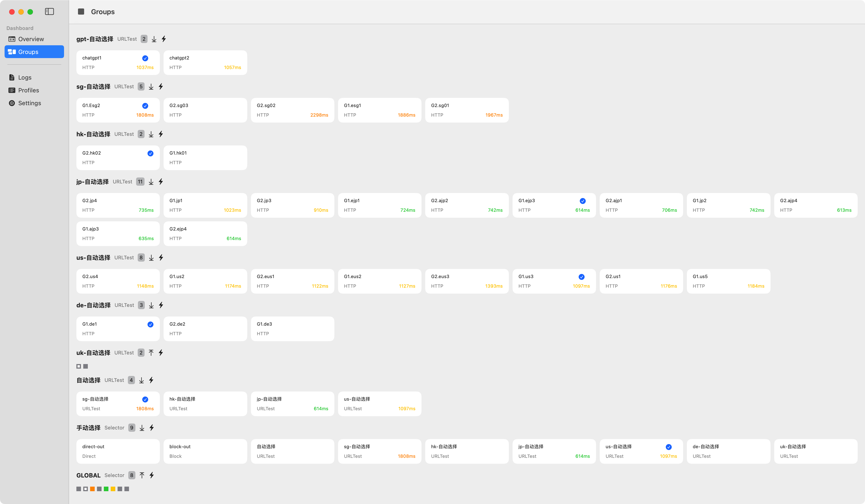This screenshot has height=504, width=865.
Task: Expand the GLOBAL group arrow
Action: click(142, 475)
